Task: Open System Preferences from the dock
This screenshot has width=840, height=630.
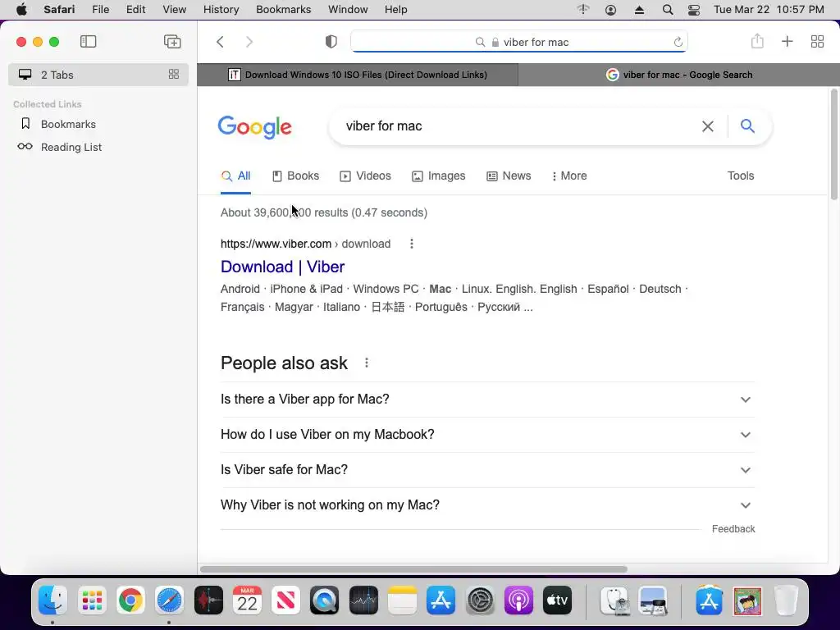Action: coord(480,600)
